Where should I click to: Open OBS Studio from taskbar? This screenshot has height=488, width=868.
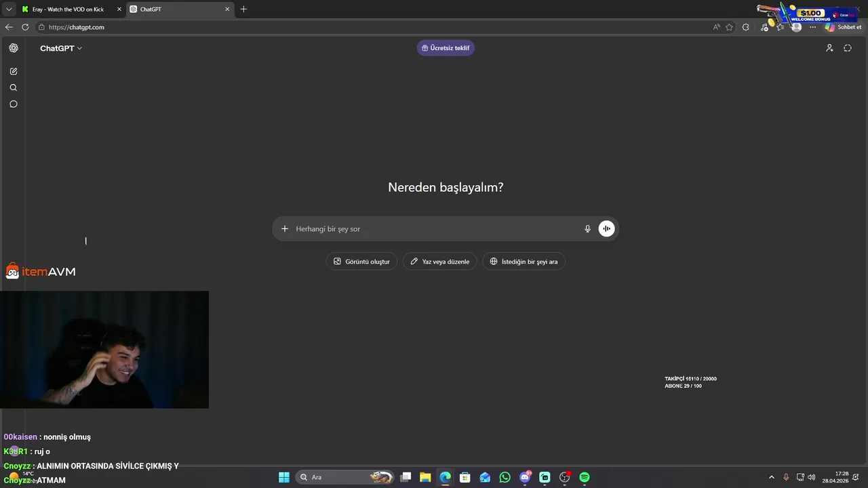pyautogui.click(x=564, y=477)
